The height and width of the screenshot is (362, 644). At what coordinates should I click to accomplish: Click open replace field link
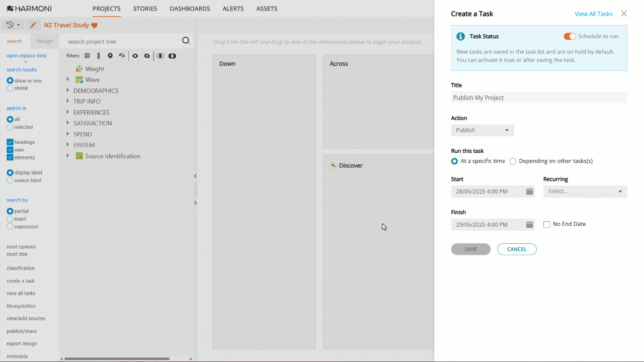point(26,56)
